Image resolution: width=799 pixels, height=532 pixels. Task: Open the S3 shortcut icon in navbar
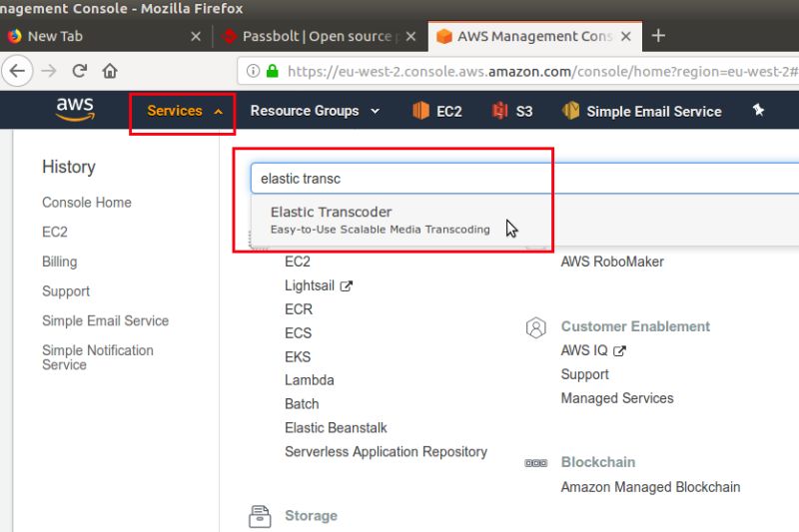(x=500, y=111)
